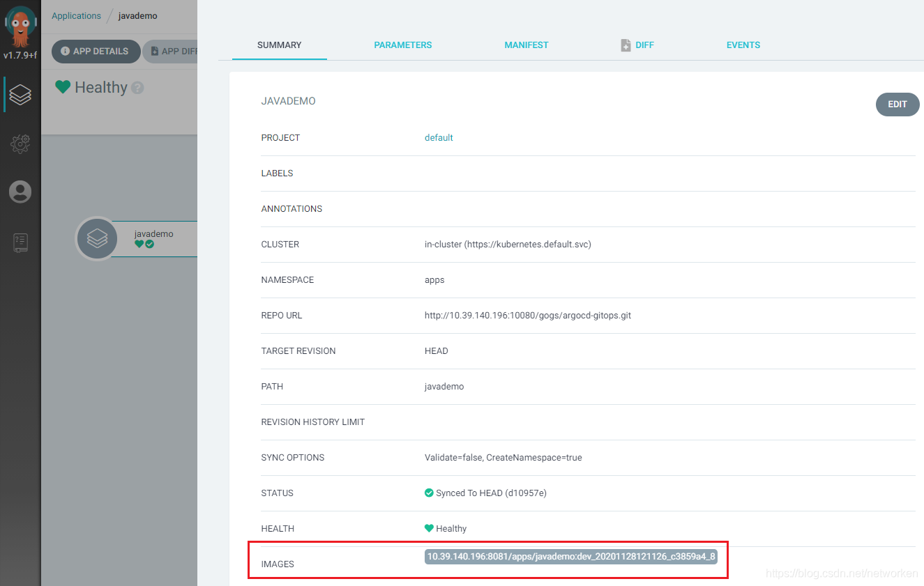
Task: Click the image tag 10.39.140.196:8081/apps/javademo
Action: [x=571, y=557]
